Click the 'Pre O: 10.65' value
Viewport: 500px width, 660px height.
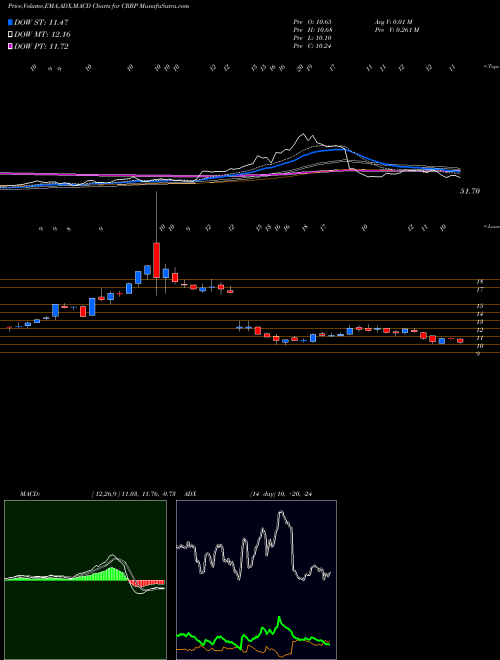point(312,21)
